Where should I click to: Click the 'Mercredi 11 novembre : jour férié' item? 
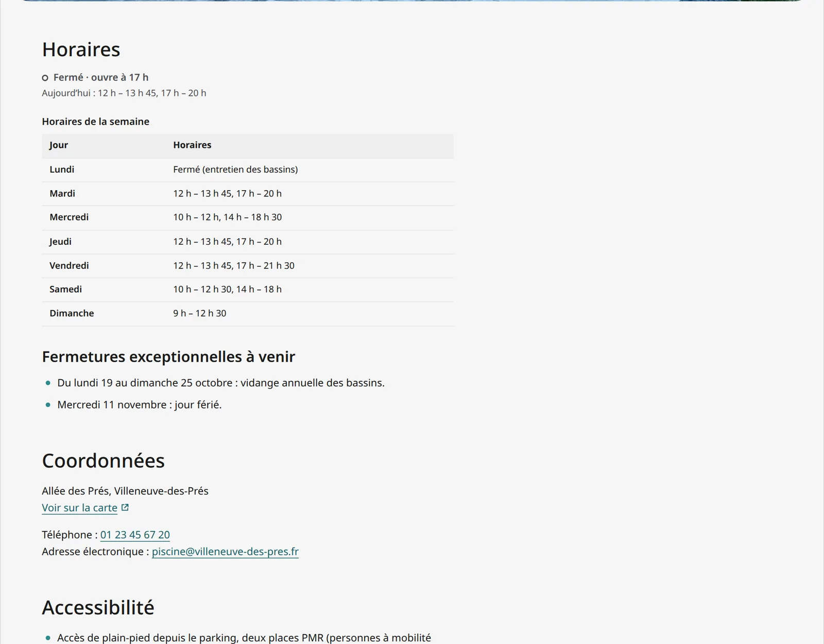[x=140, y=405]
